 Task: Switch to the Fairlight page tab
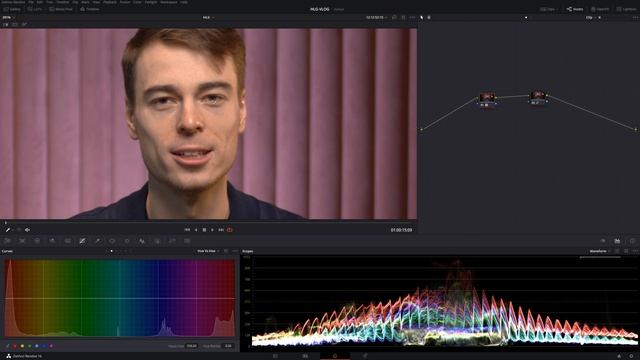click(365, 356)
